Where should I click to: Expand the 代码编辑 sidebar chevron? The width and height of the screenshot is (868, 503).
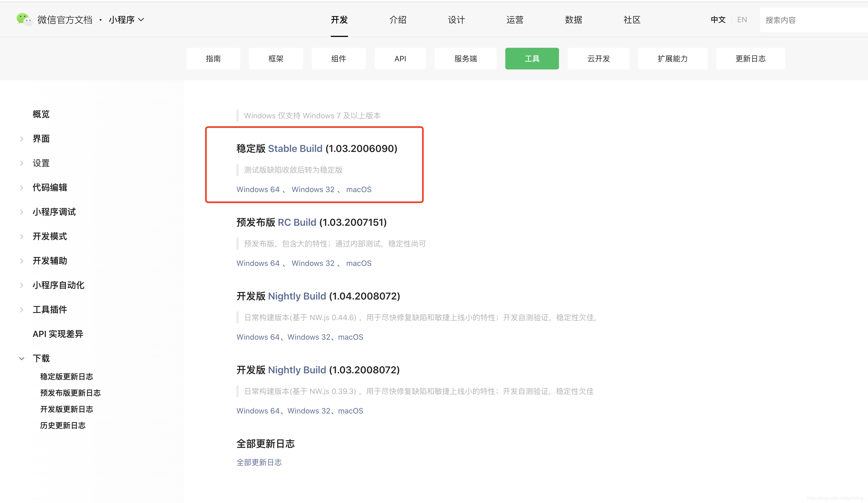coord(22,187)
